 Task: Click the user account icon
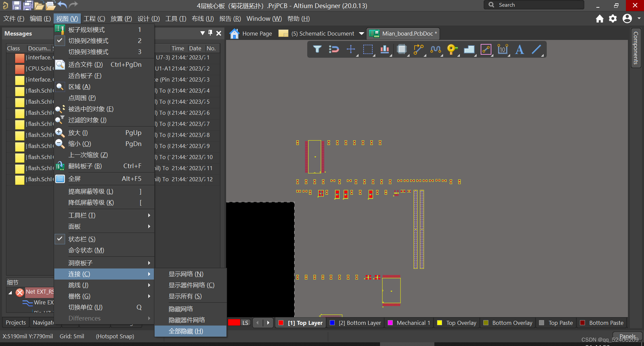(x=627, y=18)
